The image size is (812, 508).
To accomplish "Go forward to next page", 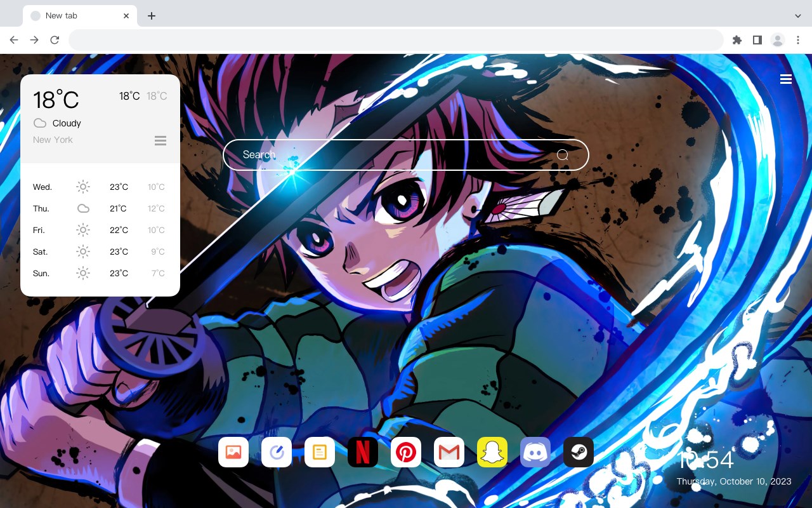I will pos(34,40).
